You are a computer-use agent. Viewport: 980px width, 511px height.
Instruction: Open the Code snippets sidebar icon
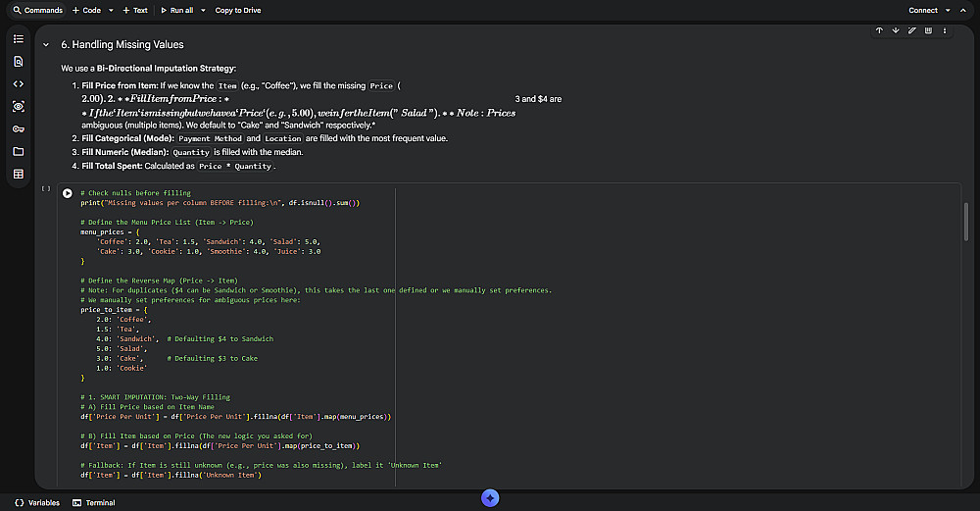click(18, 83)
